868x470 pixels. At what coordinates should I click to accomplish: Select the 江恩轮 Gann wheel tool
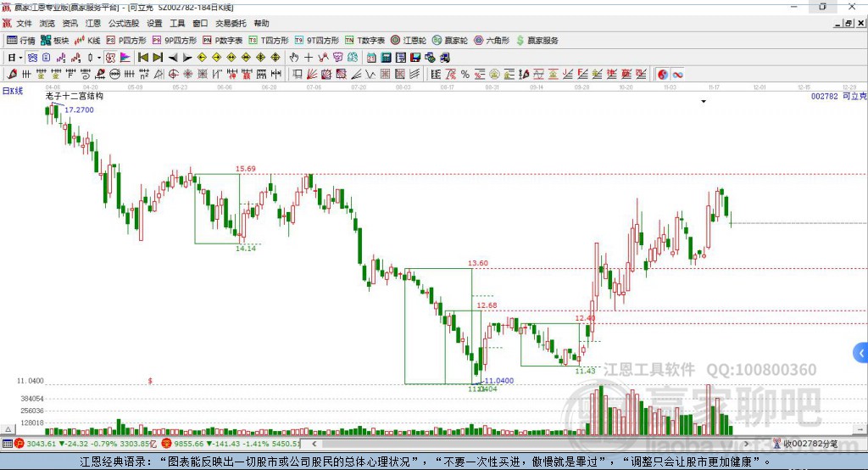click(409, 41)
